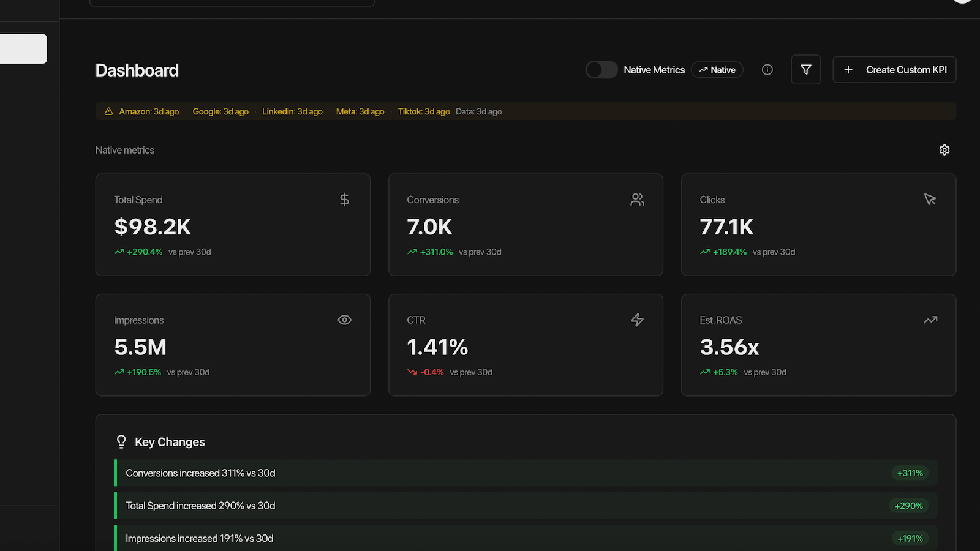Image resolution: width=980 pixels, height=551 pixels.
Task: Click the info circle icon
Action: 767,70
